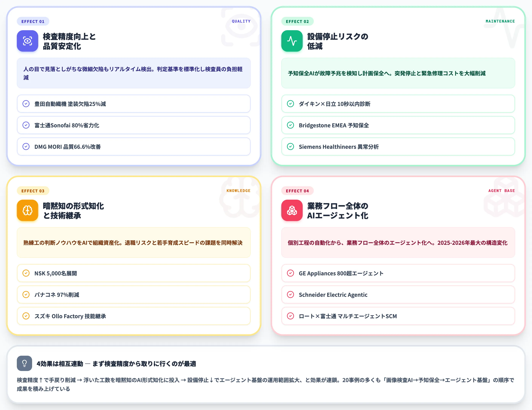Click text Bridgestone EMEA 予知保全

pos(334,125)
